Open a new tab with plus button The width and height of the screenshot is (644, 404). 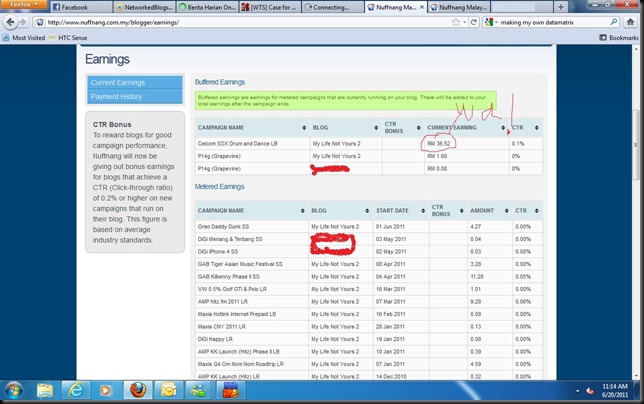[x=561, y=7]
